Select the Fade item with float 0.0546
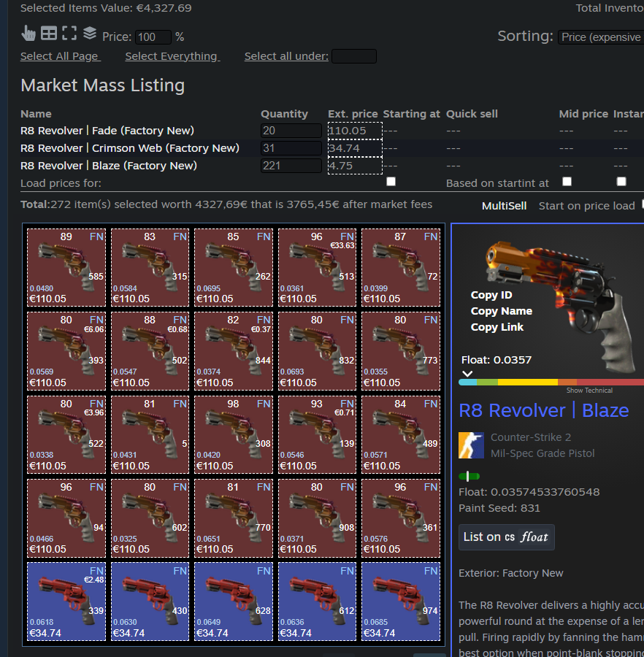Image resolution: width=644 pixels, height=657 pixels. point(317,435)
